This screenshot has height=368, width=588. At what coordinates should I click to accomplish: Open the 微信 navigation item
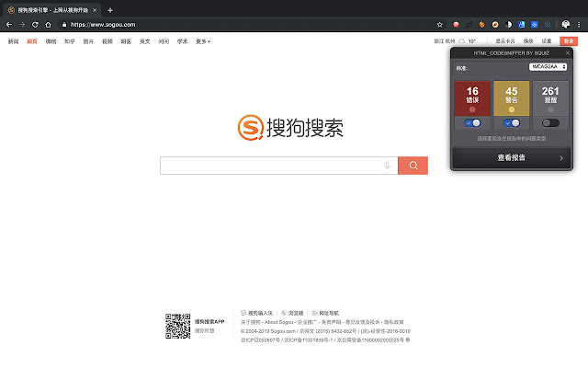(51, 41)
